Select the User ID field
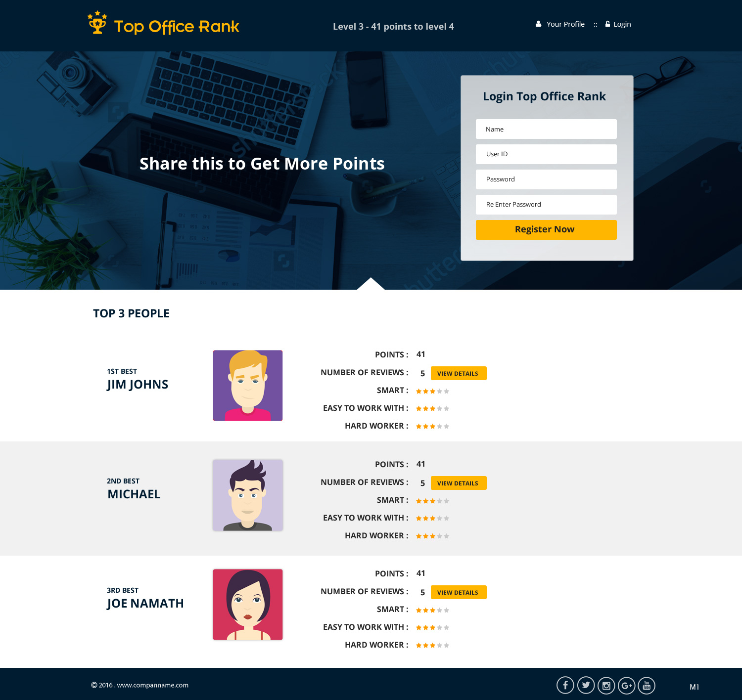Viewport: 742px width, 700px height. point(546,154)
